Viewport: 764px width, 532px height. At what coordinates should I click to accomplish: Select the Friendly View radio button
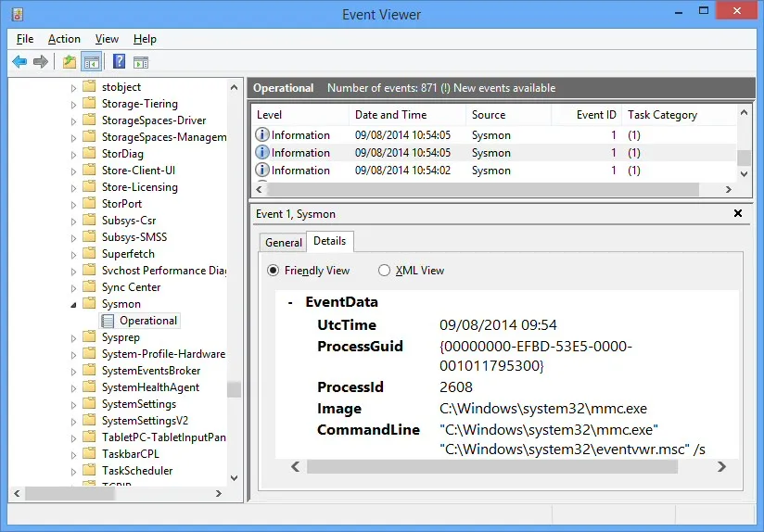click(273, 271)
